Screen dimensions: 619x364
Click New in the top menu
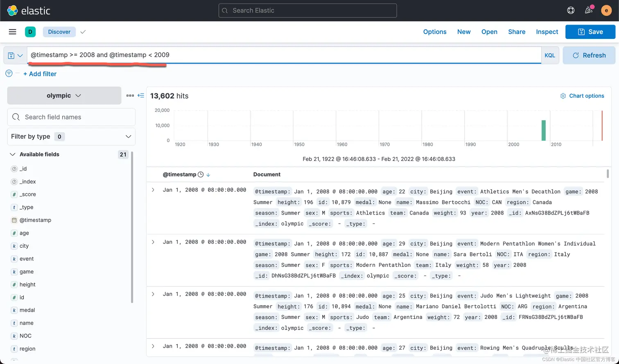(464, 32)
